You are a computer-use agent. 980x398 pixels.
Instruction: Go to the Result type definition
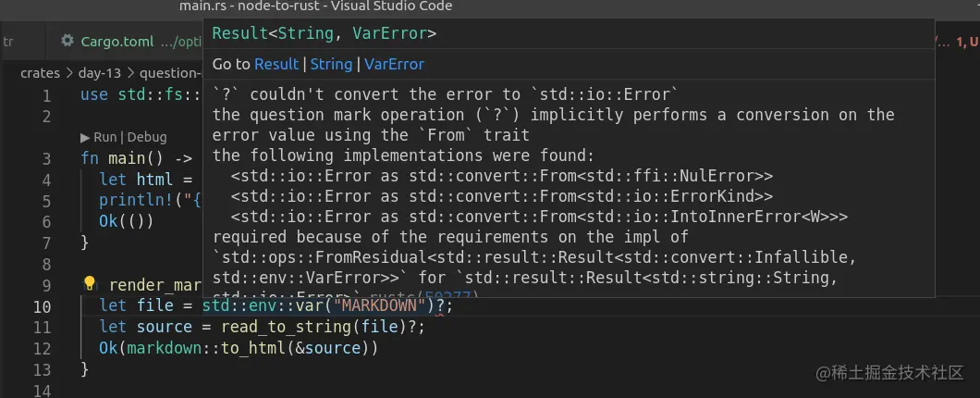click(276, 64)
